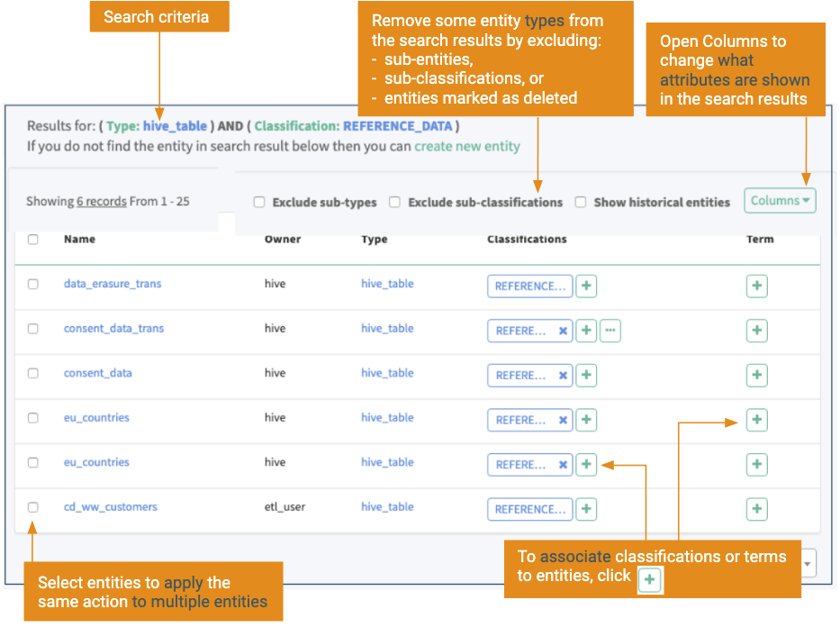Tick the checkbox for cd_ww_customers row

coord(33,507)
